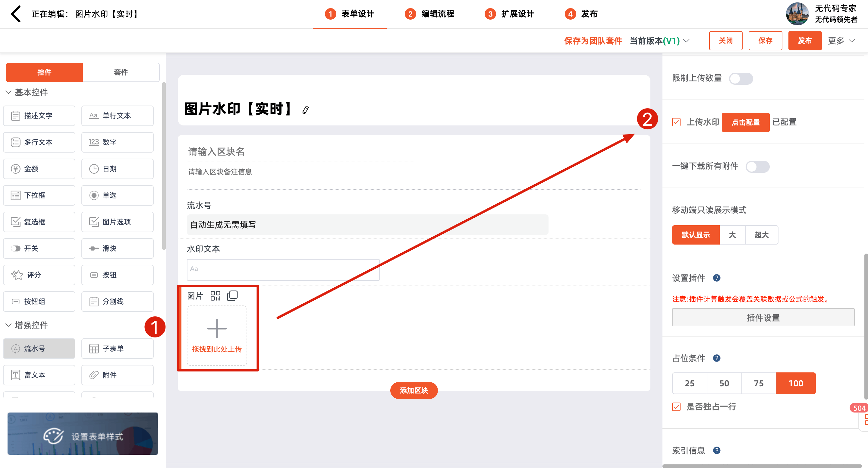Switch to 发布 step
The height and width of the screenshot is (468, 868).
pos(581,14)
